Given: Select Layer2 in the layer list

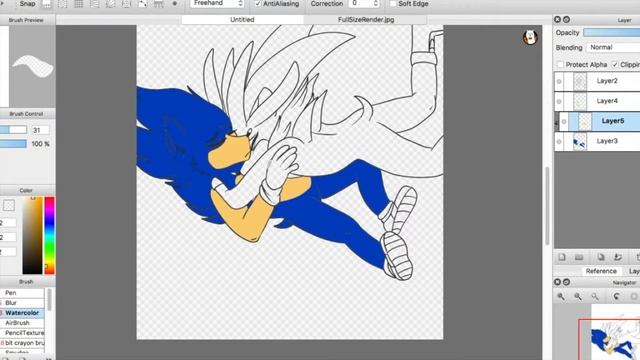Looking at the screenshot, I should click(597, 81).
